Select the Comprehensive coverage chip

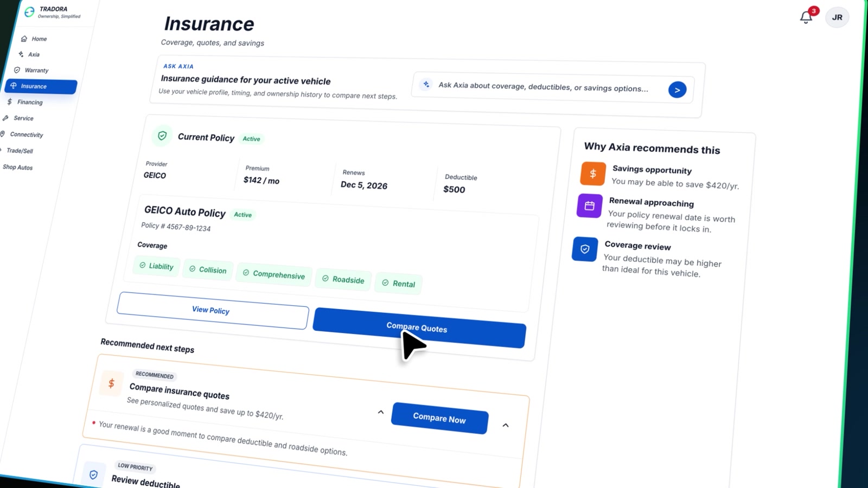point(274,274)
